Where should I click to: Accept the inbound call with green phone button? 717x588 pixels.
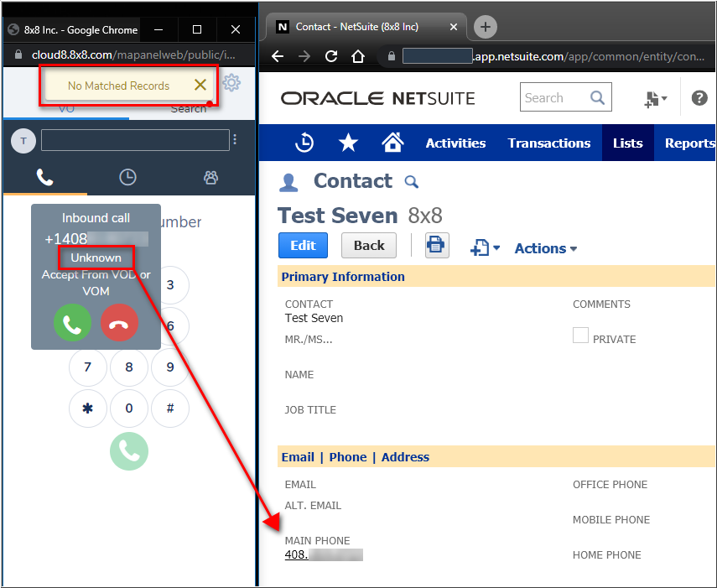click(72, 323)
